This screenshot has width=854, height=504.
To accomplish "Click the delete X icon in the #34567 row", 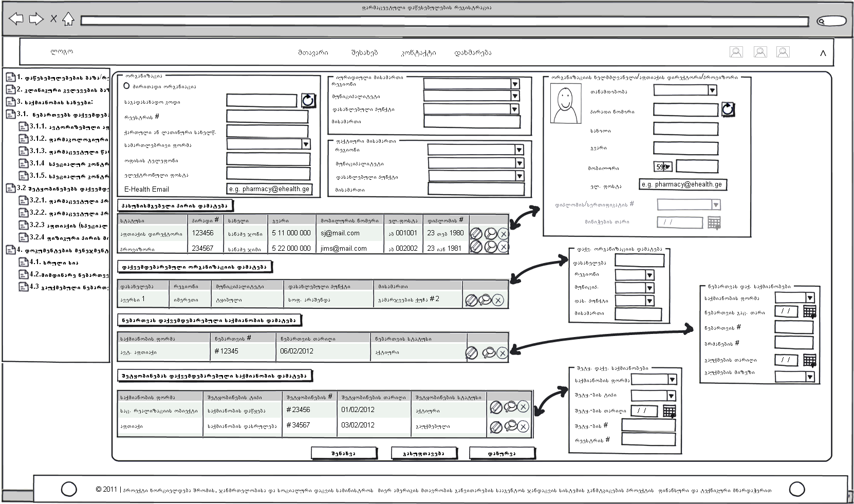I will (x=523, y=426).
